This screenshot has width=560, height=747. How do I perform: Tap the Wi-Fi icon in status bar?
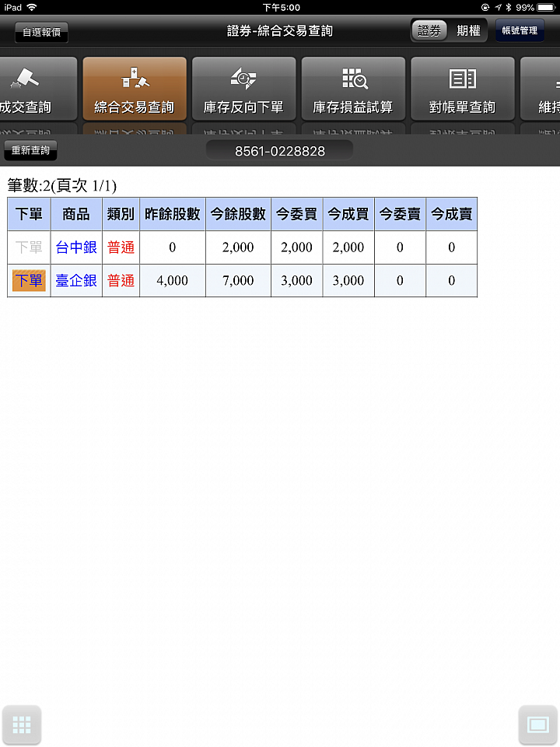tap(32, 7)
